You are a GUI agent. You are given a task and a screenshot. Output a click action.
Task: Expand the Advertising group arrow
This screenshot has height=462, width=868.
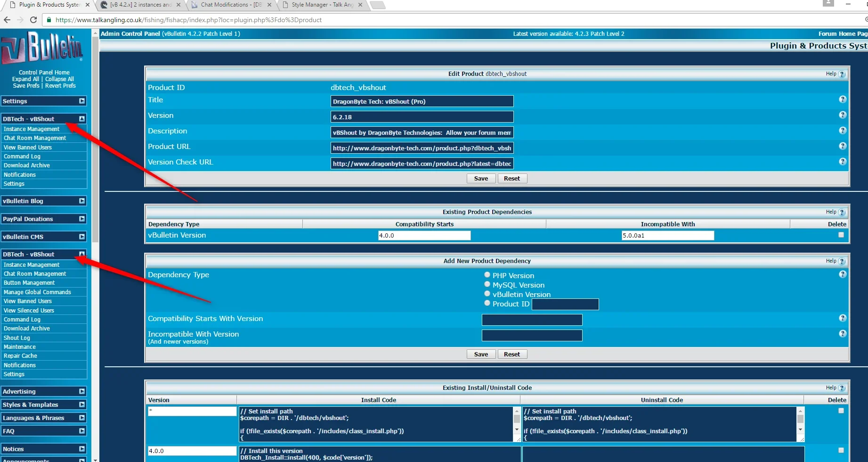82,391
